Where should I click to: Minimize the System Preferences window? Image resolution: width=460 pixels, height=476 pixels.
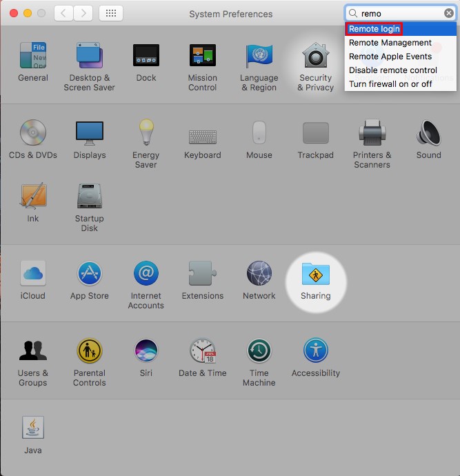pyautogui.click(x=28, y=13)
